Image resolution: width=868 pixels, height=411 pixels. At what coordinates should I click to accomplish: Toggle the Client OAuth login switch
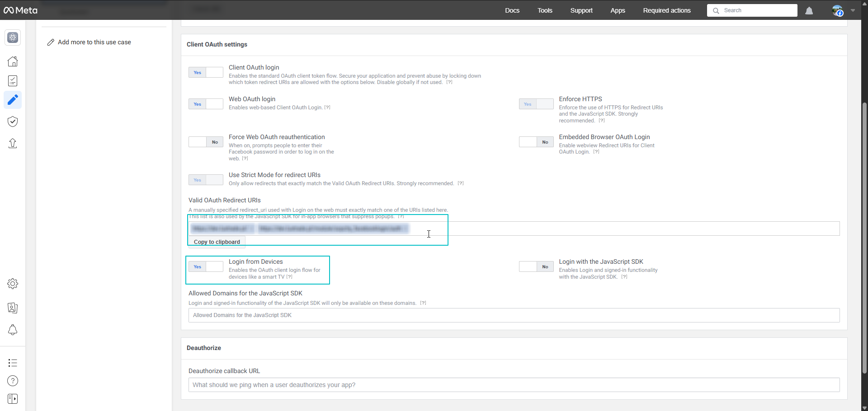[x=206, y=72]
